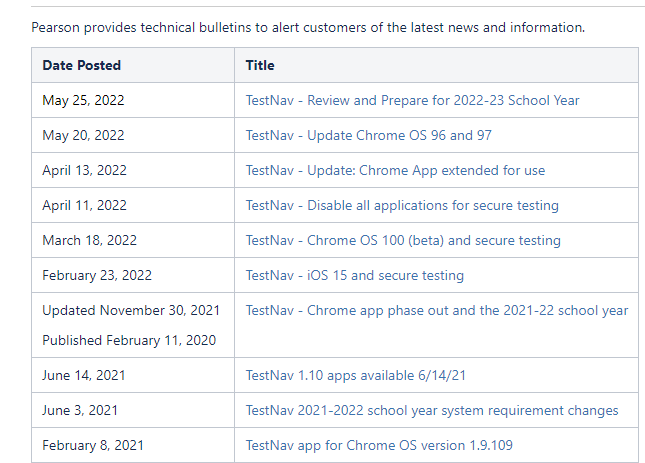The image size is (645, 463).
Task: Click the Title column header
Action: point(260,65)
